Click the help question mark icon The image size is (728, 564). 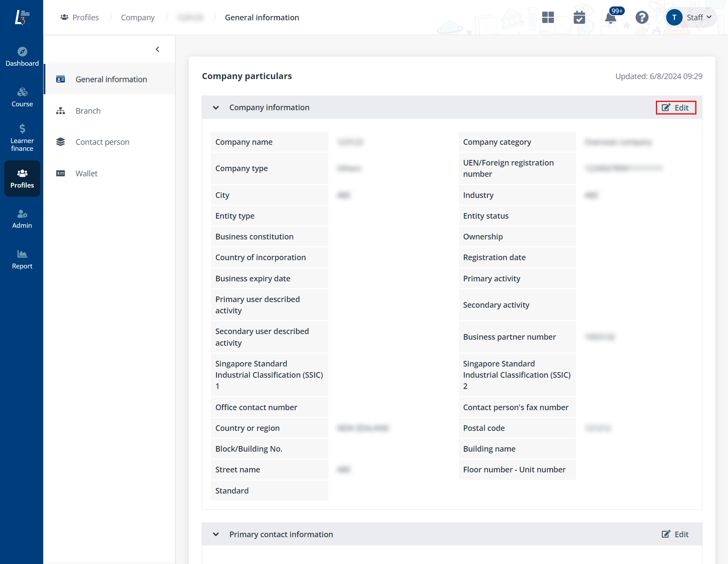coord(642,18)
